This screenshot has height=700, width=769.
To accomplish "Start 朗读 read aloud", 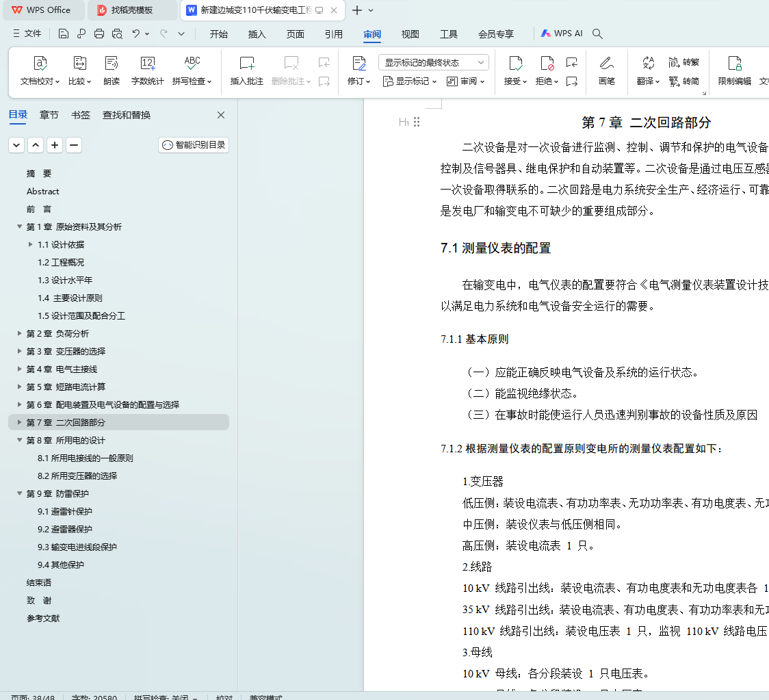I will (x=112, y=70).
